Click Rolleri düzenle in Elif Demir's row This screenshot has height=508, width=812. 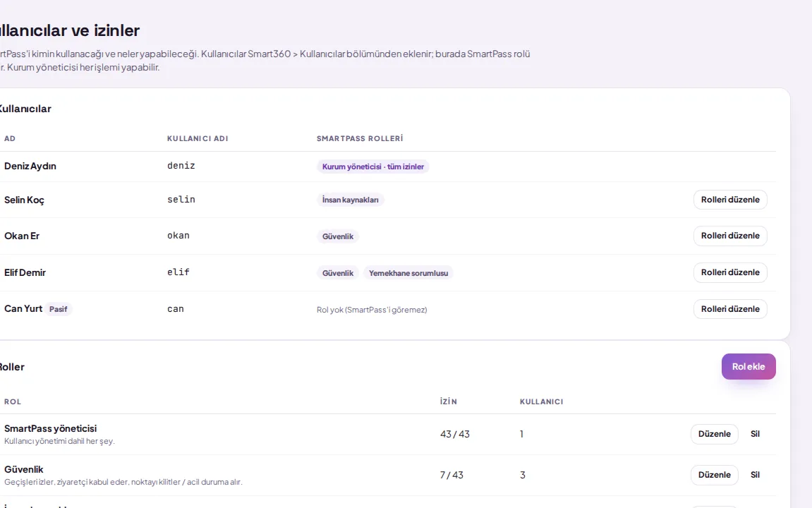click(x=730, y=272)
